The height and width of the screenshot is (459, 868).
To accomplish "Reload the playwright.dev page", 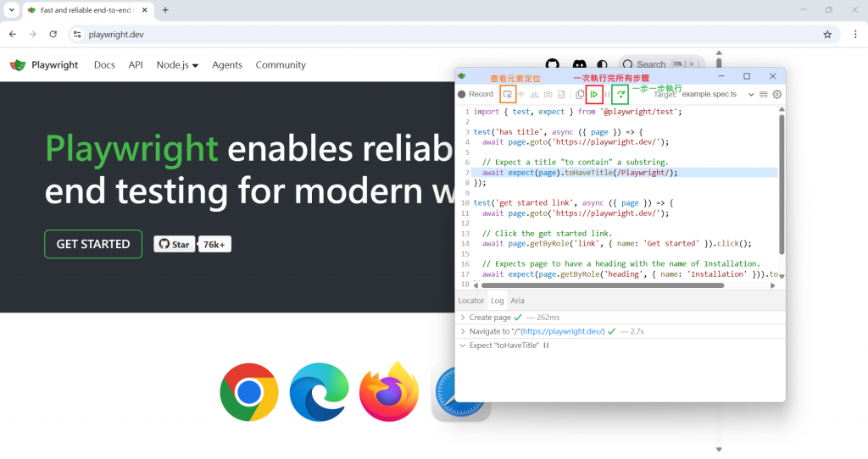I will [53, 34].
